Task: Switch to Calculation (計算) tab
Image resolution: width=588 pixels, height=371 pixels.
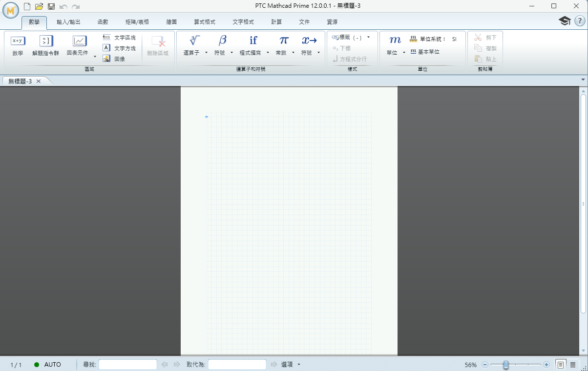Action: point(276,22)
